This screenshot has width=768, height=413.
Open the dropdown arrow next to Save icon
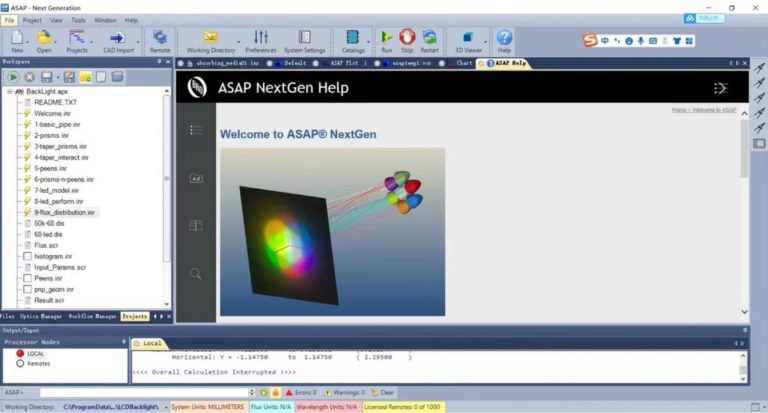58,77
